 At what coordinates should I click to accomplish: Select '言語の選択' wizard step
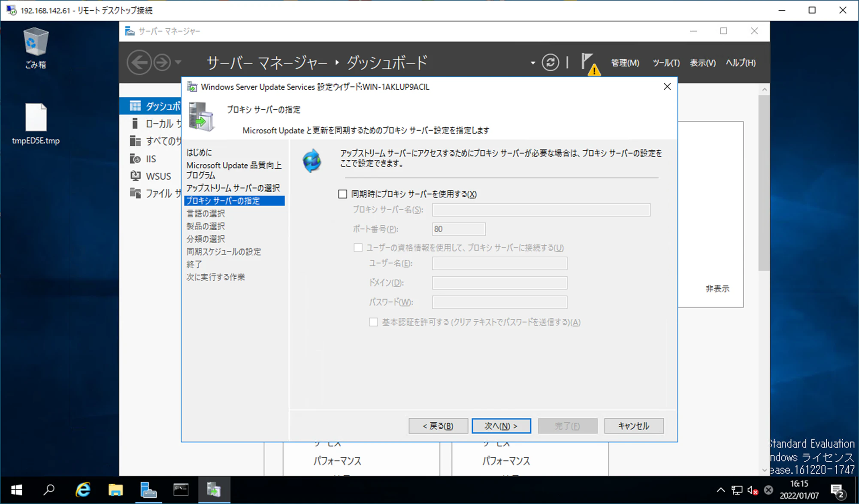tap(206, 213)
